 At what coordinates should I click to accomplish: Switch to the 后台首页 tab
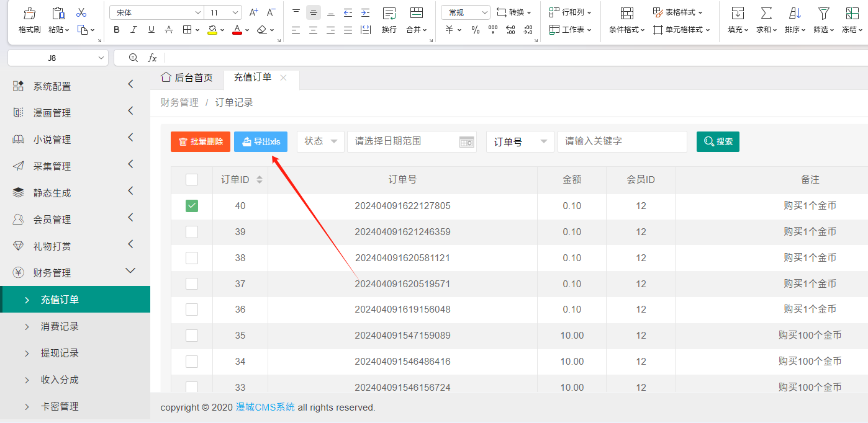tap(187, 78)
